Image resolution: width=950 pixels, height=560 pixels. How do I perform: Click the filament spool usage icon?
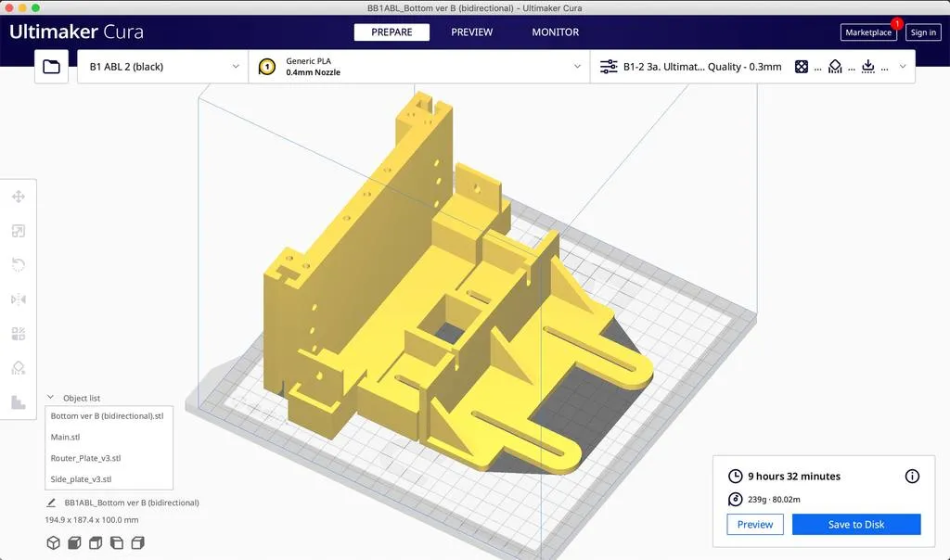pyautogui.click(x=735, y=500)
